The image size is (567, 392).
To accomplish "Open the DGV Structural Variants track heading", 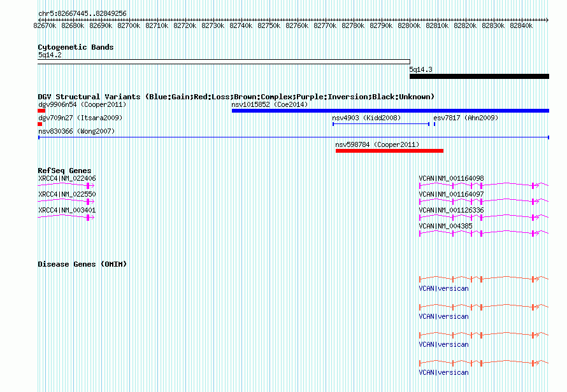I will click(236, 97).
